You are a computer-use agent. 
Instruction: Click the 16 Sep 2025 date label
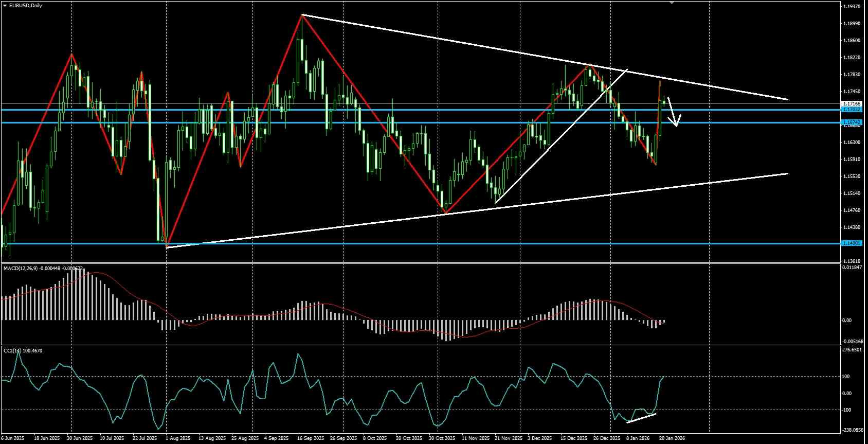coord(311,439)
